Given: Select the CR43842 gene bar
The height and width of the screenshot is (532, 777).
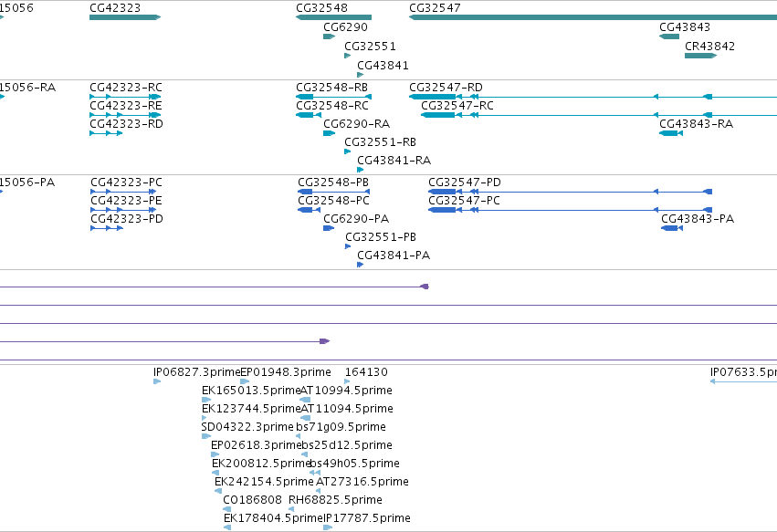Looking at the screenshot, I should click(700, 56).
